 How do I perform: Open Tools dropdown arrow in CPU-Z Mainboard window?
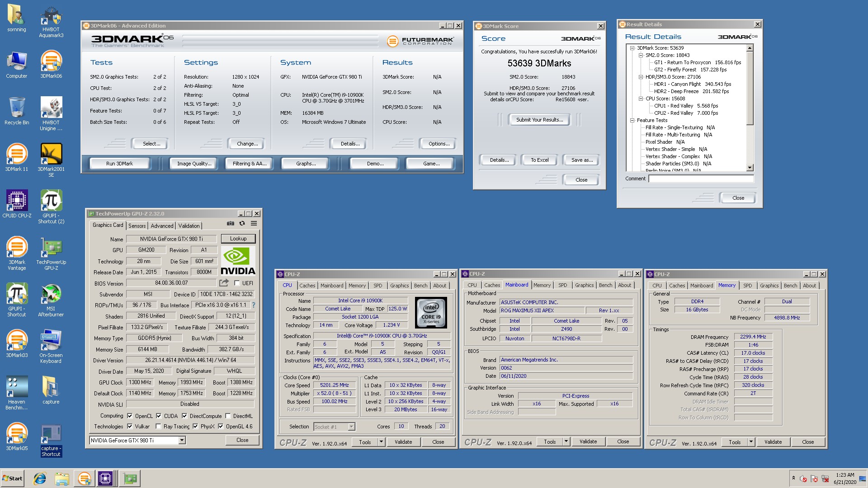(566, 441)
